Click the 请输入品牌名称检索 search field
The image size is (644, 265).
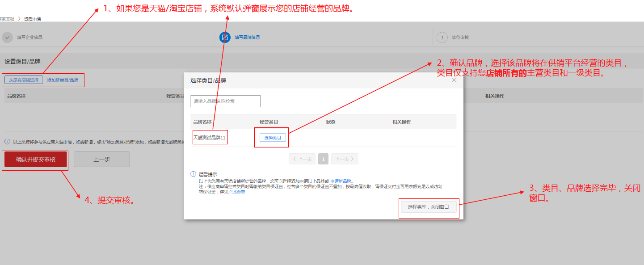225,101
